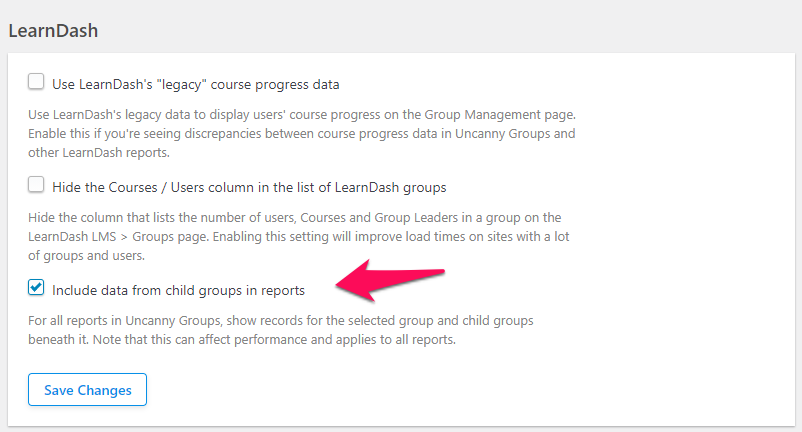Click "Enable this if you're seeing discrepancies" sentence
Image resolution: width=802 pixels, height=432 pixels.
[x=150, y=134]
